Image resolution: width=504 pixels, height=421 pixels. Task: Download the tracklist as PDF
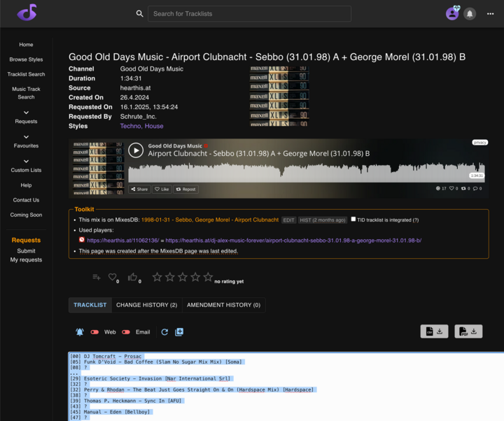468,331
